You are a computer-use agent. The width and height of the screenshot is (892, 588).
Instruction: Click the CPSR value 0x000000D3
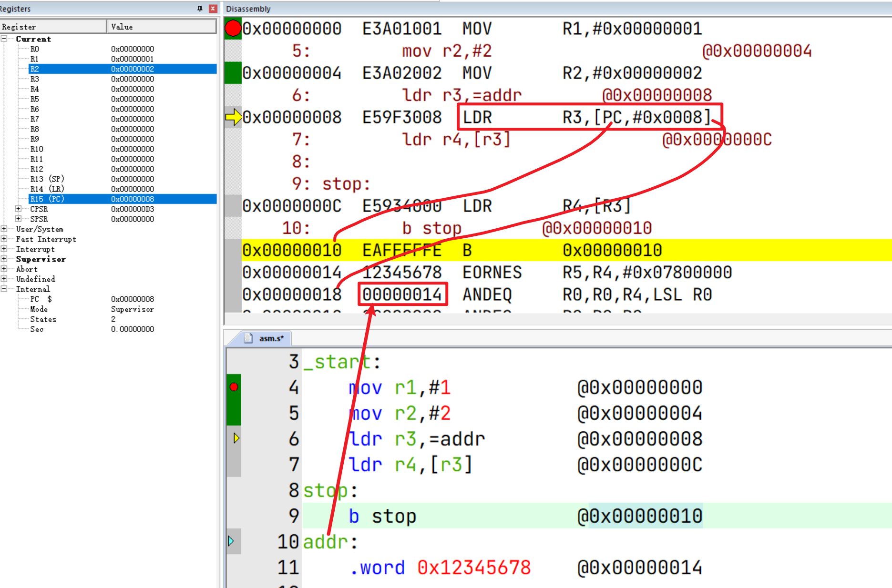(x=133, y=209)
